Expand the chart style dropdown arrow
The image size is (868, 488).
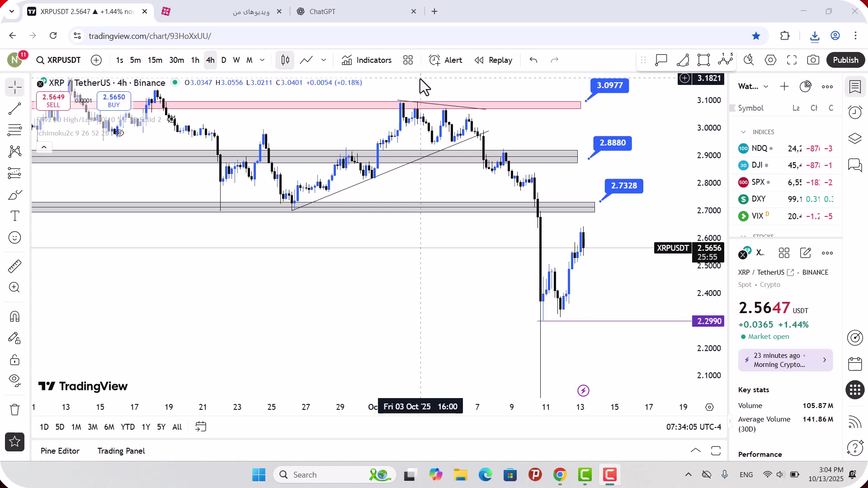[324, 60]
